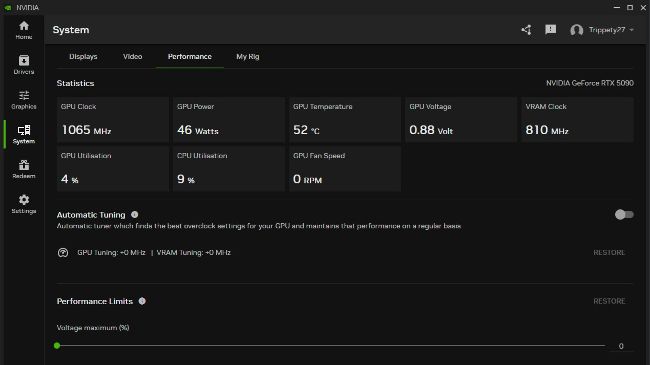
Task: Click NVIDIA logo in title bar
Action: [8, 7]
